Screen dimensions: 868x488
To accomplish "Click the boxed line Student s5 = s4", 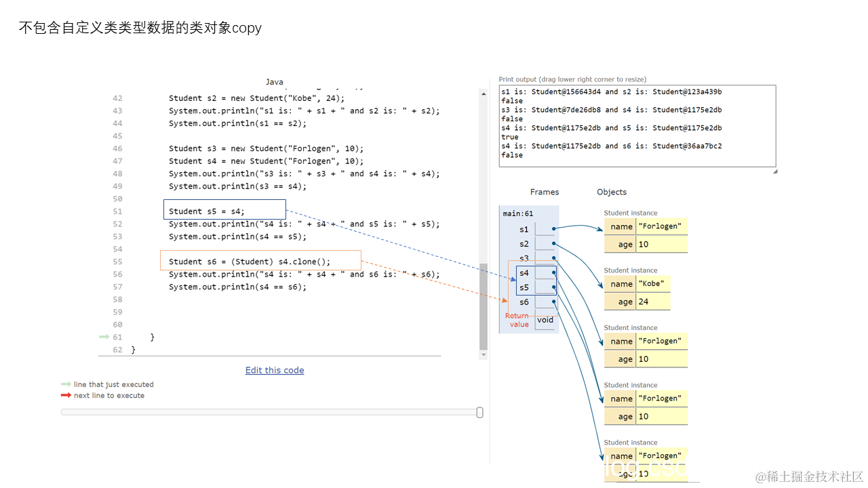I will (x=224, y=209).
